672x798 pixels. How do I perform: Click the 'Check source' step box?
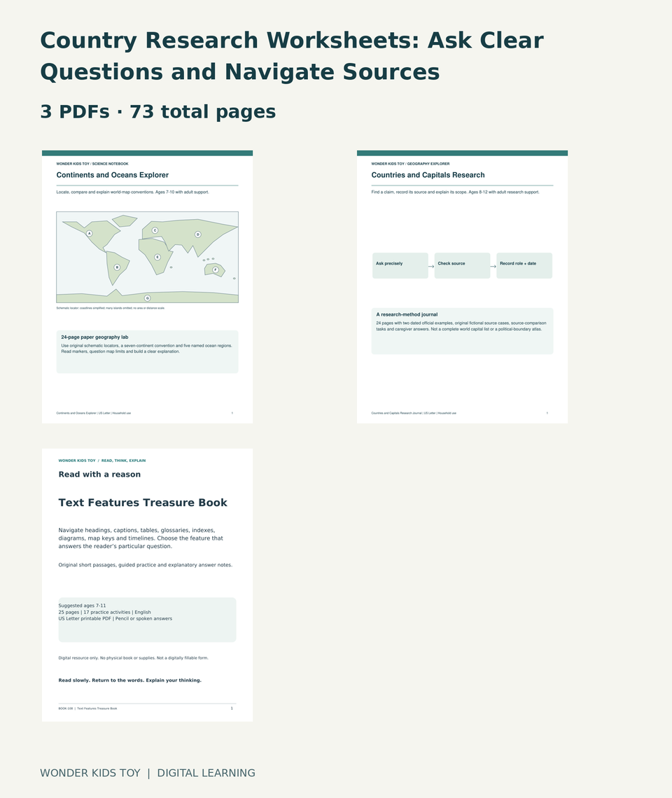462,265
